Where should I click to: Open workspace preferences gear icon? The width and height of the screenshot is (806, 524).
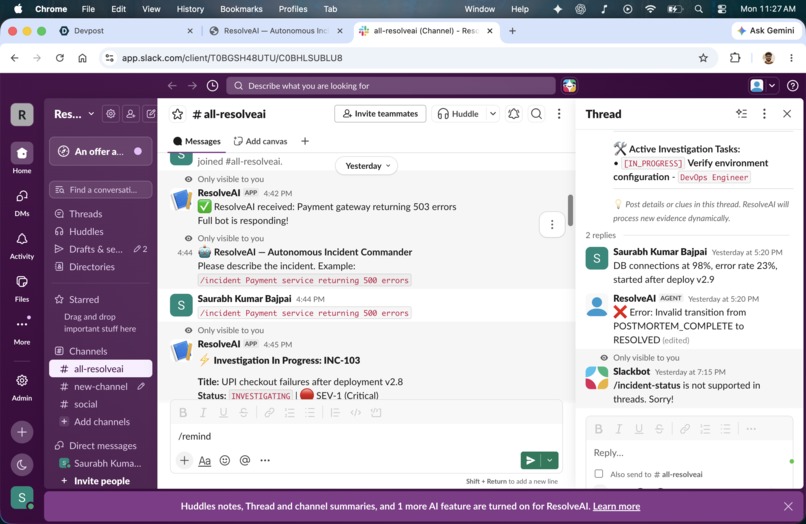pos(111,114)
